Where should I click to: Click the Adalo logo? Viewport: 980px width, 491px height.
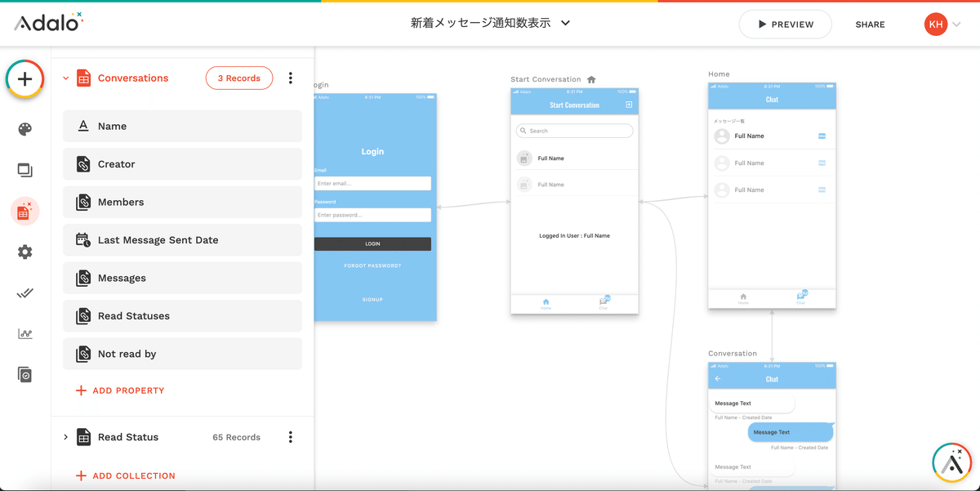pos(48,22)
